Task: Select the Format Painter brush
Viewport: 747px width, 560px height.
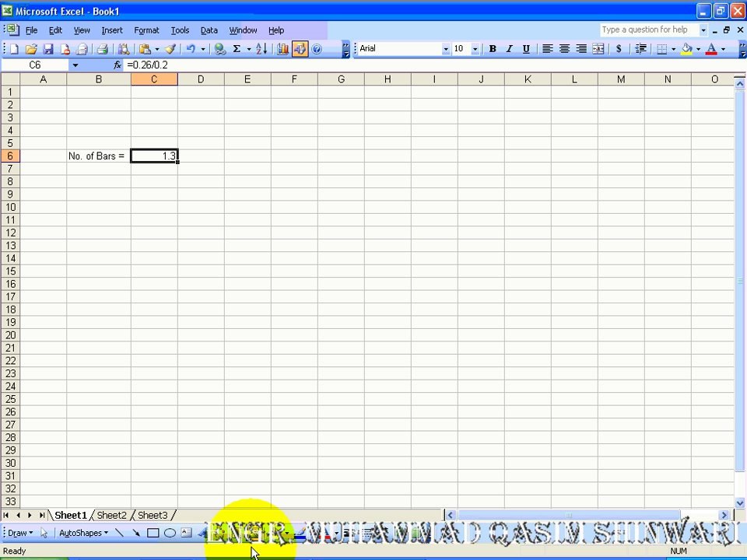Action: pyautogui.click(x=170, y=48)
